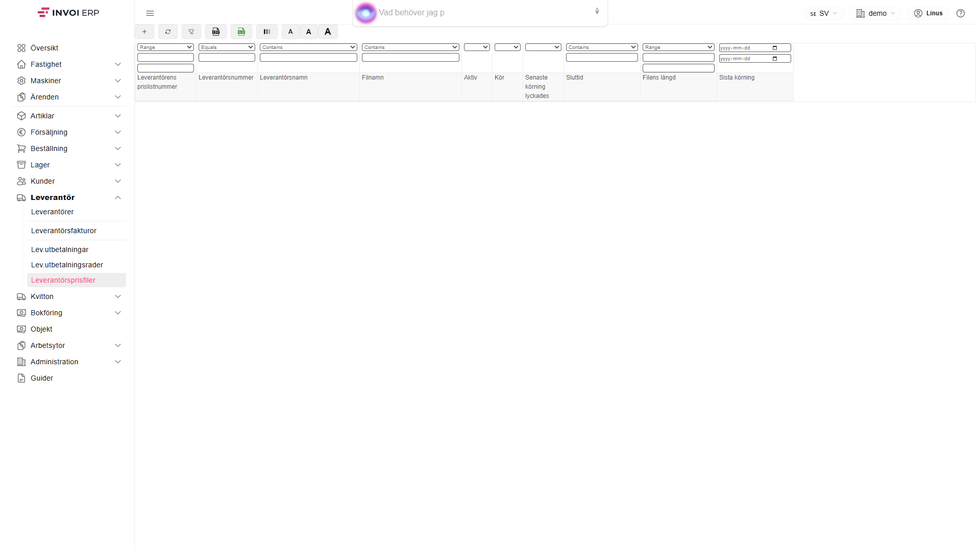Click the plus button to add a price file
This screenshot has height=551, width=980.
click(144, 32)
